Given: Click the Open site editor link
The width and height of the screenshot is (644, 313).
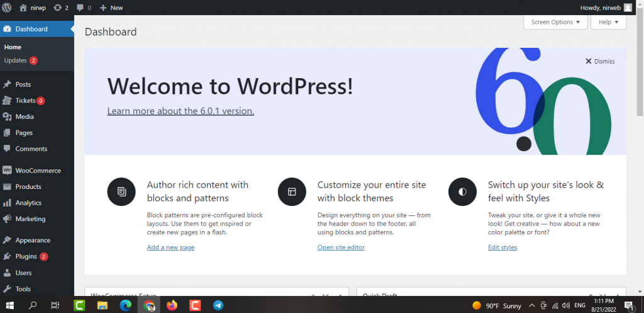Looking at the screenshot, I should (x=341, y=248).
